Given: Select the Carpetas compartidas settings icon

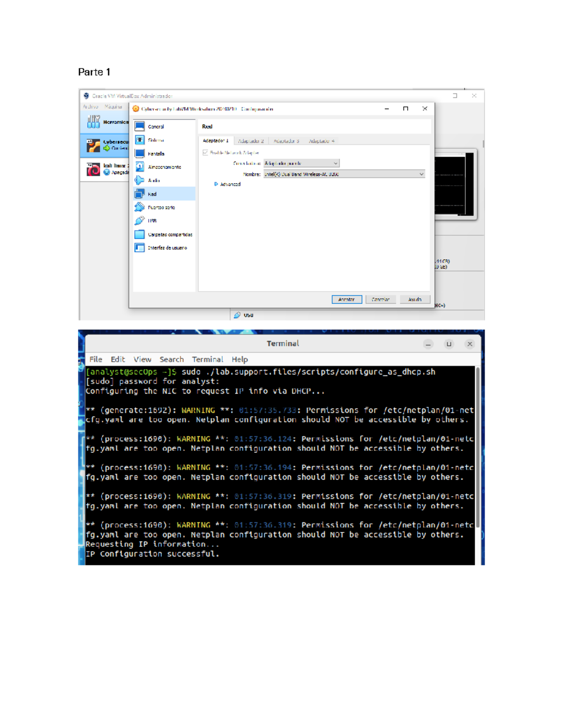Looking at the screenshot, I should tap(139, 234).
